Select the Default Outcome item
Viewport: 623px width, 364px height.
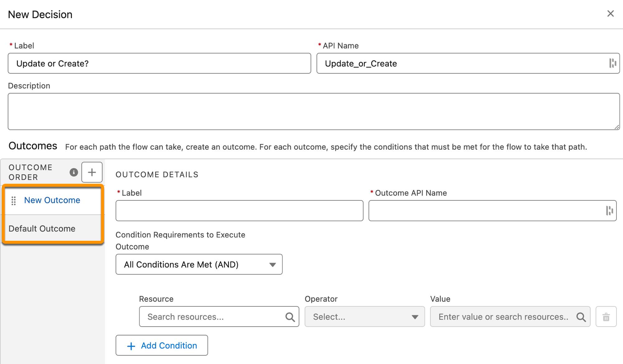pyautogui.click(x=42, y=228)
